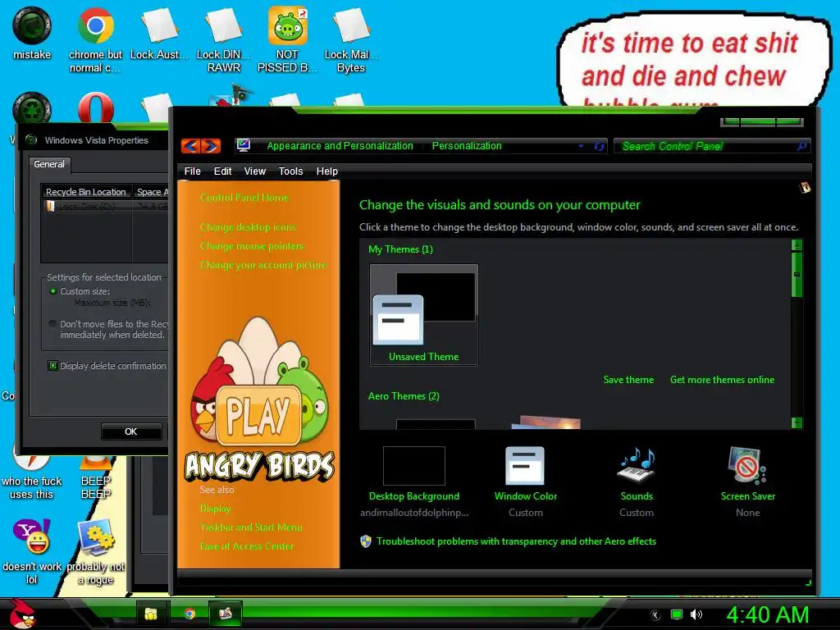Click Save theme link

coord(628,380)
